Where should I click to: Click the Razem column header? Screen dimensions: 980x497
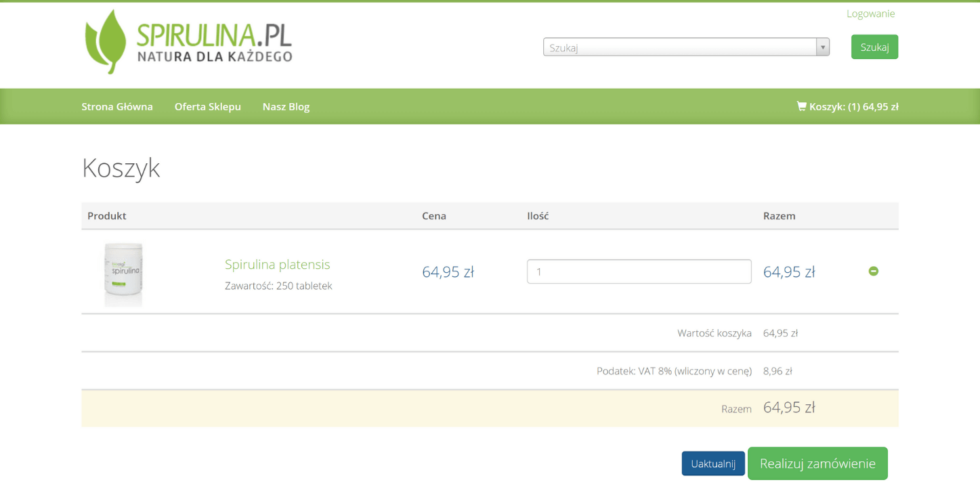point(779,216)
